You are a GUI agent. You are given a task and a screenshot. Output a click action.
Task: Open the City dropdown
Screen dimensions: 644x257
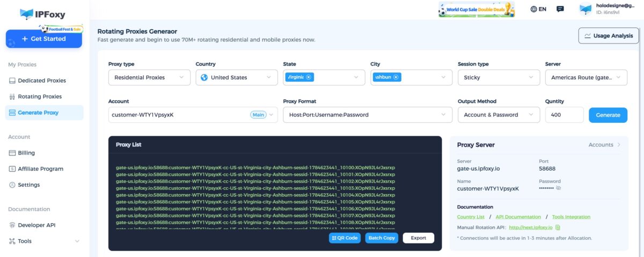(x=411, y=77)
